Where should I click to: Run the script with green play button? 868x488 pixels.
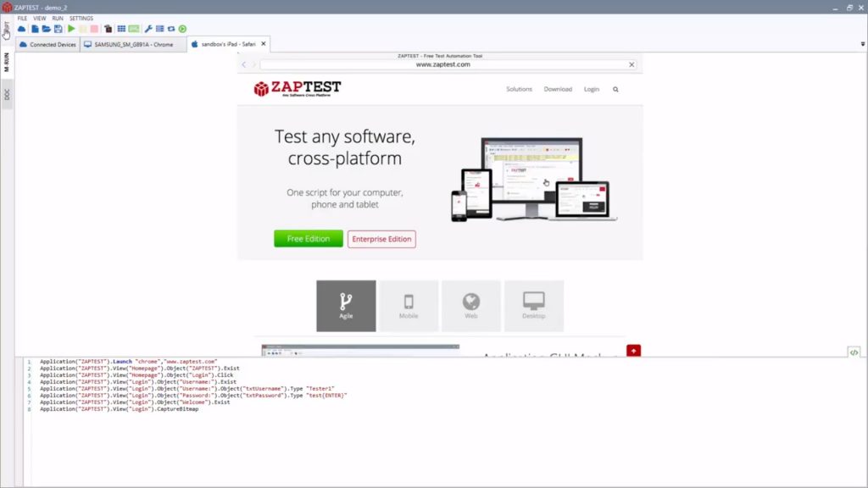click(x=71, y=29)
